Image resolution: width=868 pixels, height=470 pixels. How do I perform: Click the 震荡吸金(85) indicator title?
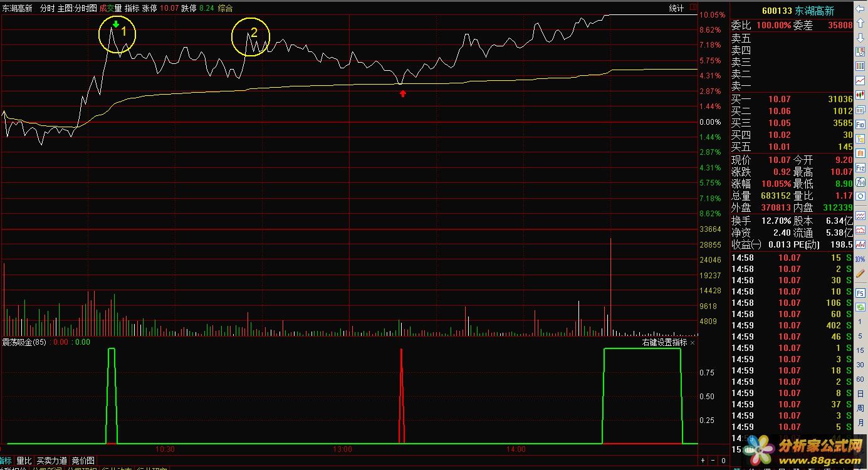coord(24,342)
